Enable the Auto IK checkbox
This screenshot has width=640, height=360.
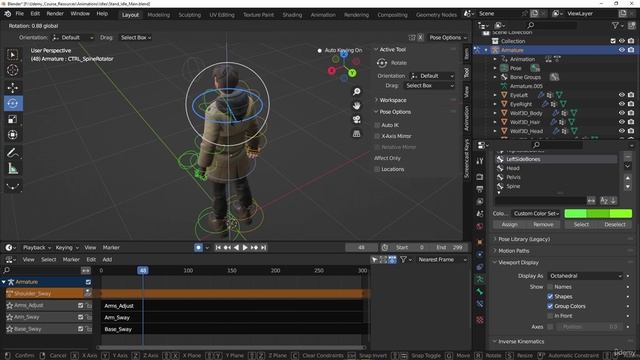(x=377, y=125)
